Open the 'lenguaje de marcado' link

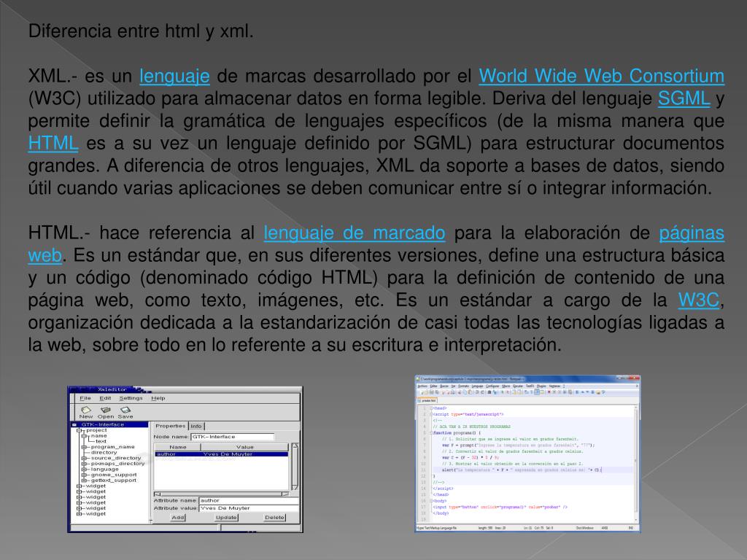pos(355,233)
